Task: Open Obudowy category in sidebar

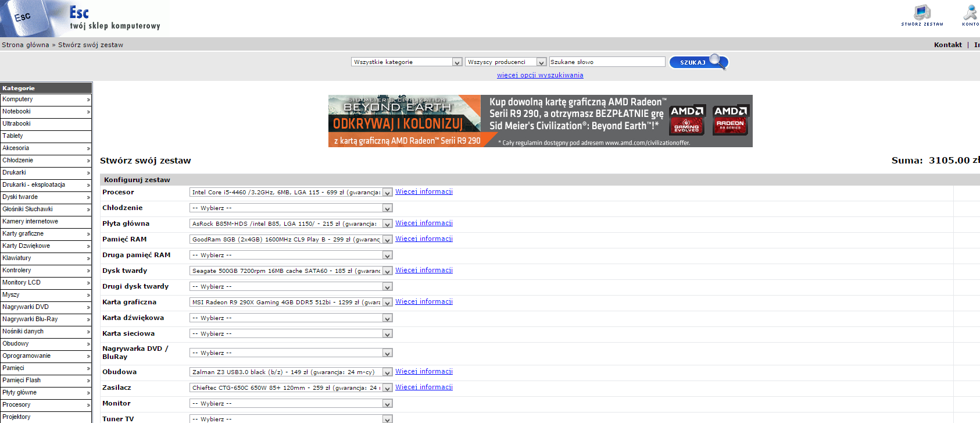Action: tap(46, 344)
